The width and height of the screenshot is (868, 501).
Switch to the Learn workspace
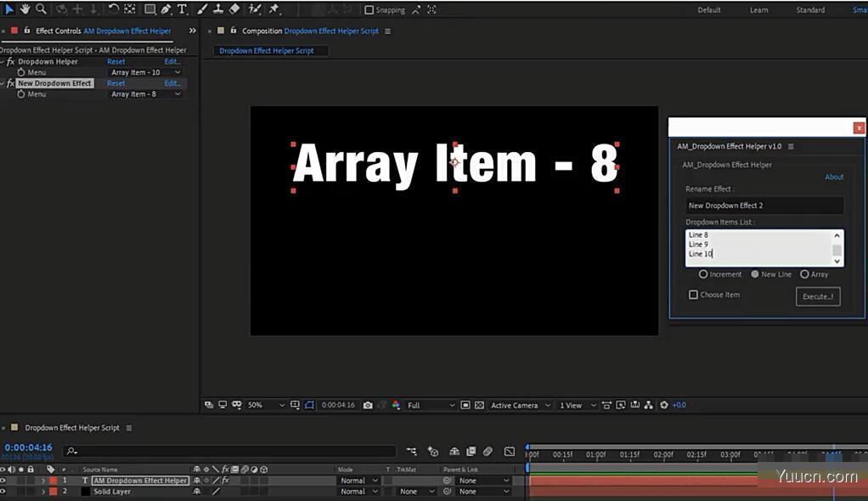tap(758, 10)
